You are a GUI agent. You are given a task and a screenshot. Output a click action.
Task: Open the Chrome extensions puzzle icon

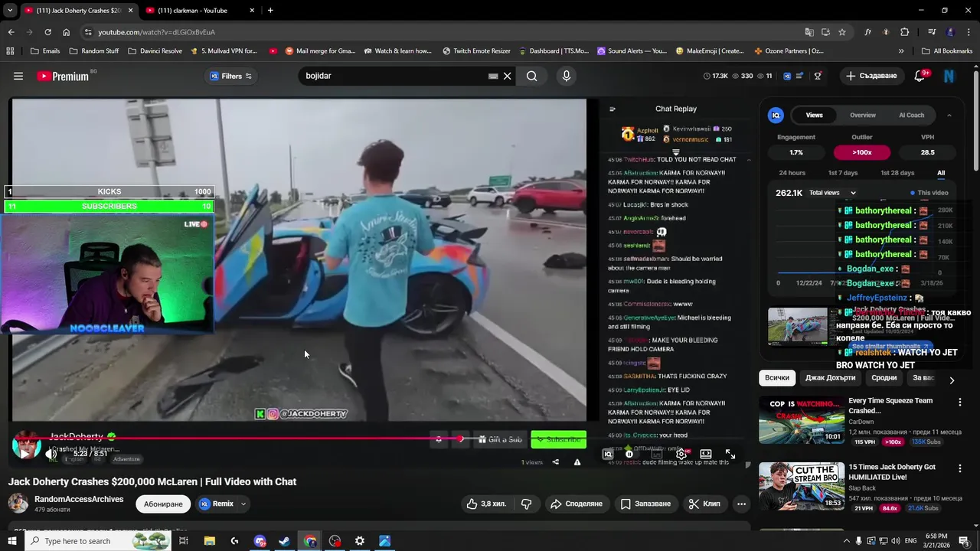tap(905, 32)
